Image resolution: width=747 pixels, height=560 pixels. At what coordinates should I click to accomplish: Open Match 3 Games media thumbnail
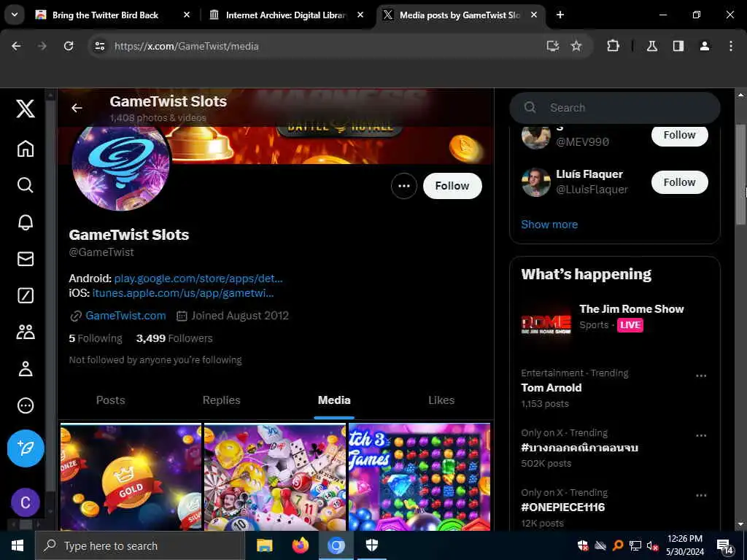click(x=419, y=477)
